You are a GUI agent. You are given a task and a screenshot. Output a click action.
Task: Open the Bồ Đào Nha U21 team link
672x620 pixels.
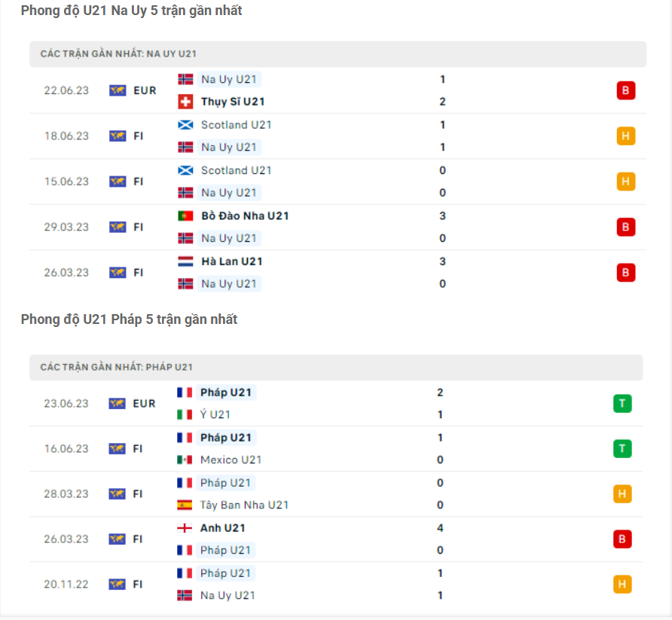[x=245, y=216]
